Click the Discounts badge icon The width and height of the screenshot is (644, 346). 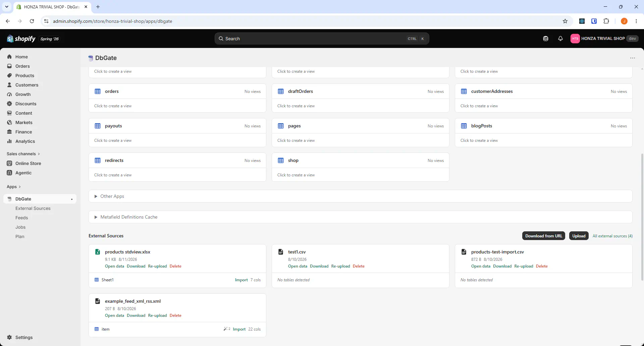coord(9,104)
